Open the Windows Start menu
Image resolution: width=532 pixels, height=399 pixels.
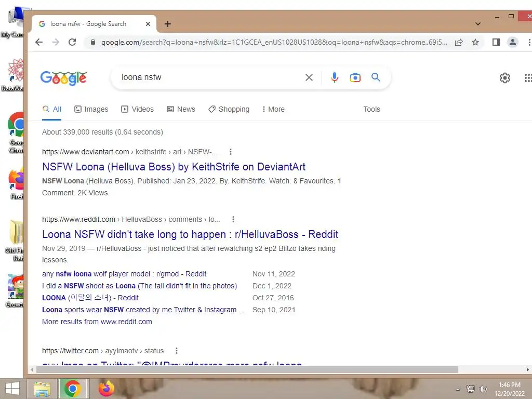tap(12, 389)
